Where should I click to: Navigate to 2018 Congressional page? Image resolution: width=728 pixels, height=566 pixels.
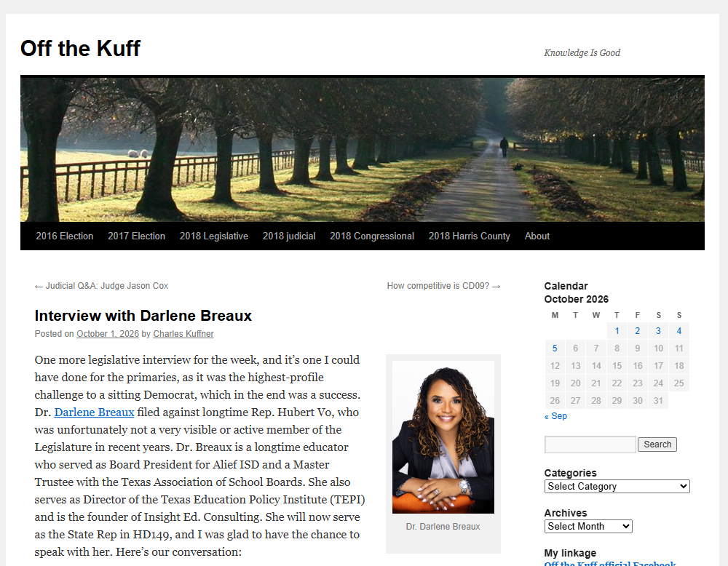pos(372,236)
